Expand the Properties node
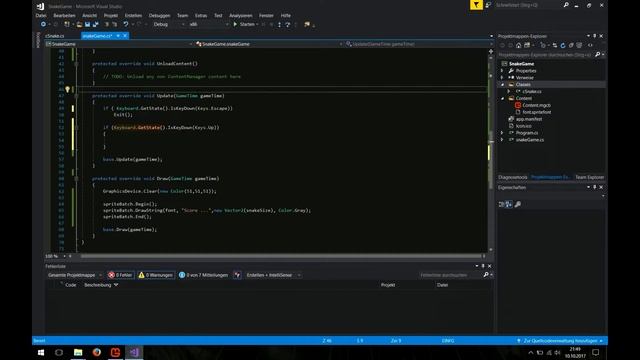The width and height of the screenshot is (640, 360). coord(502,71)
